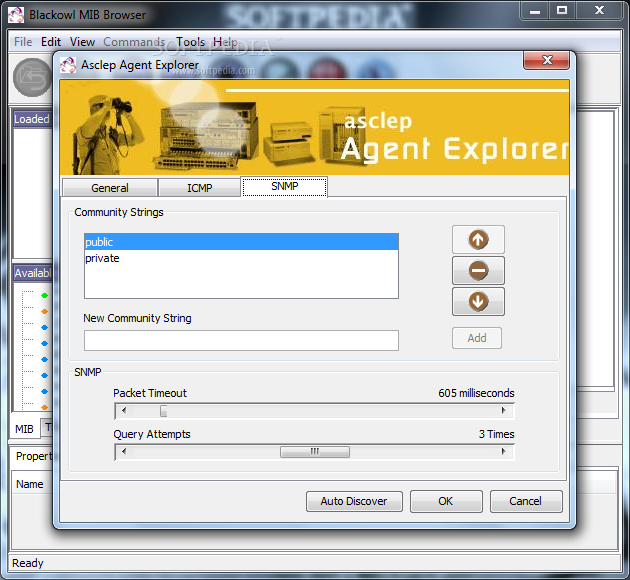The height and width of the screenshot is (580, 630).
Task: Click the Packet Timeout slider thumb
Action: (x=164, y=411)
